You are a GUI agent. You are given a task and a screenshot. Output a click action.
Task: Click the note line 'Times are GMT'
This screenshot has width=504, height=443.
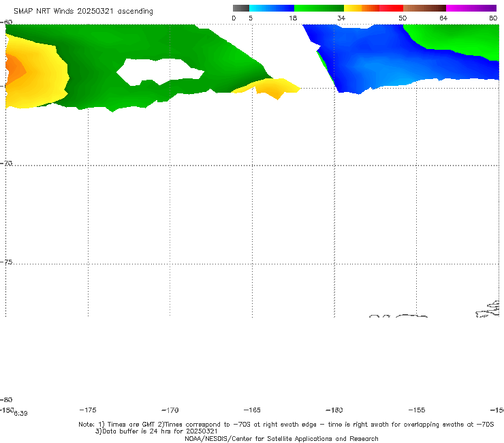[x=131, y=425]
